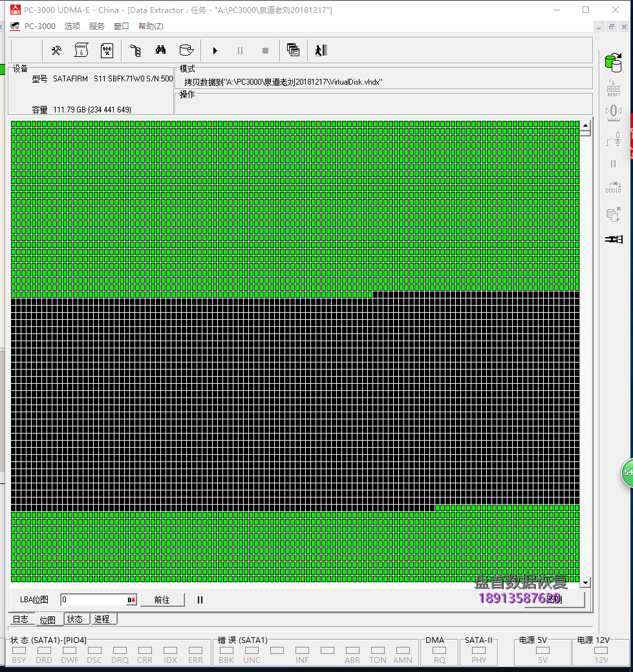
Task: Start the task with play button
Action: pyautogui.click(x=215, y=50)
